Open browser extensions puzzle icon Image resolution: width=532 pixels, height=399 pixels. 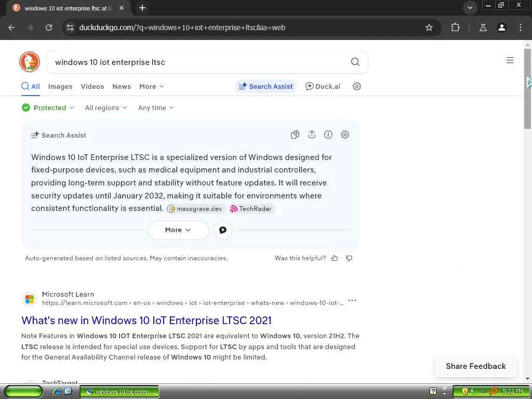click(x=455, y=28)
